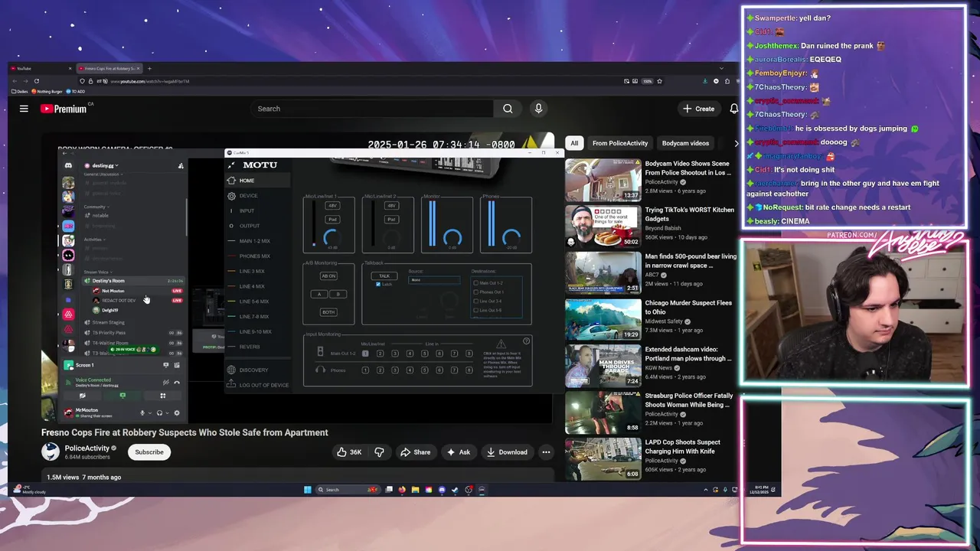Select From PoliceActivity filter chip

(x=620, y=143)
